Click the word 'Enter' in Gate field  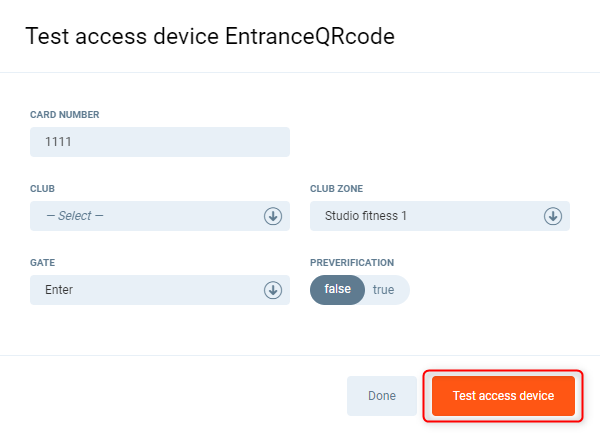[x=59, y=290]
